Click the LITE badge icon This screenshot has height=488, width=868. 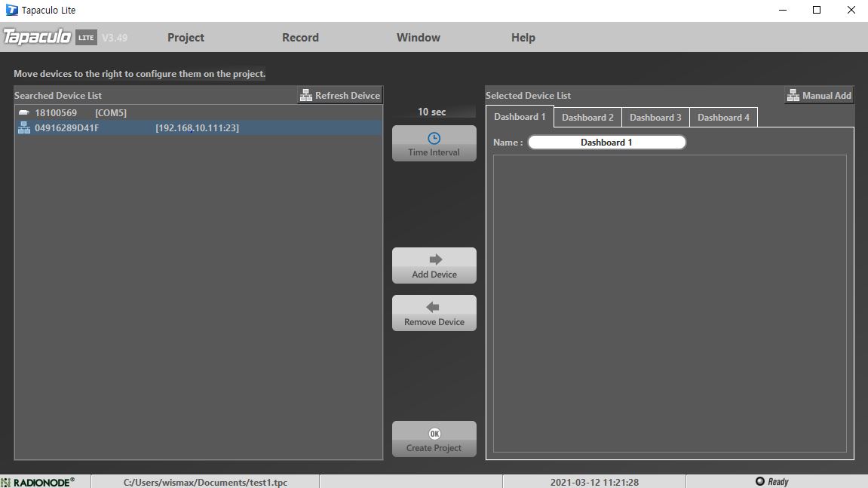click(x=87, y=37)
